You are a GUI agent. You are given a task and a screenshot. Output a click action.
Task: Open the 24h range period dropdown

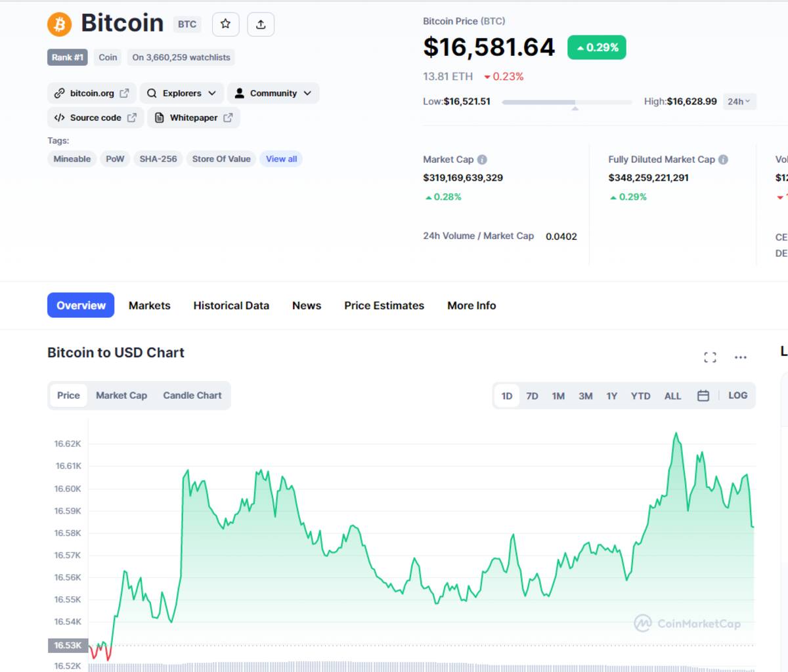coord(739,101)
